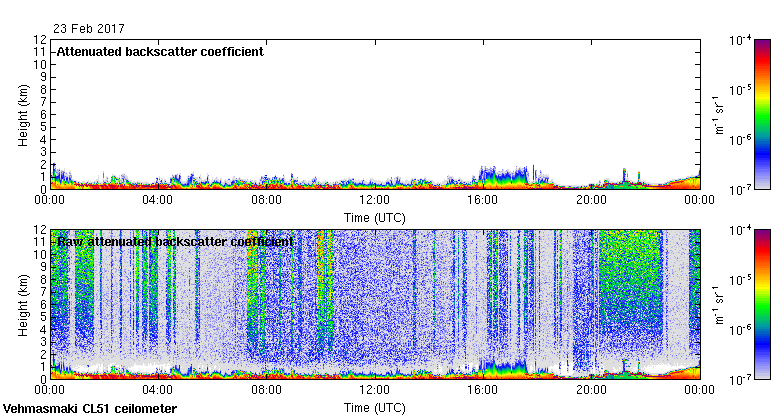Select the 16:00 tick on bottom plot time axis
The image size is (780, 420).
(482, 391)
